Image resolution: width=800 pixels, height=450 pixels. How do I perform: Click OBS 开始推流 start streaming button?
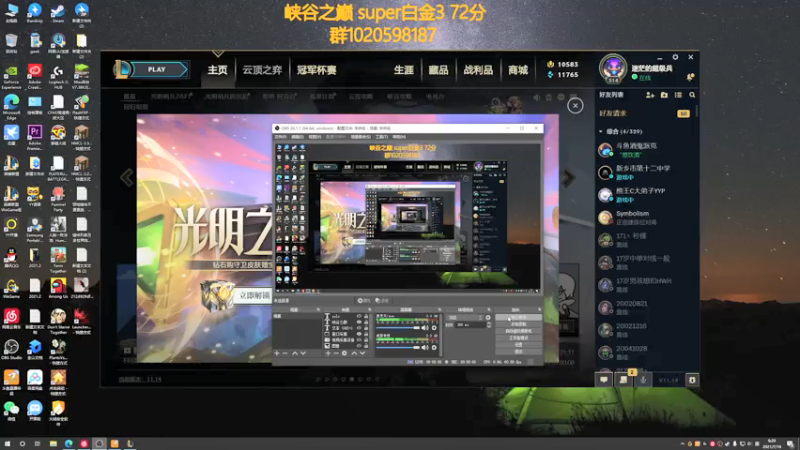518,317
